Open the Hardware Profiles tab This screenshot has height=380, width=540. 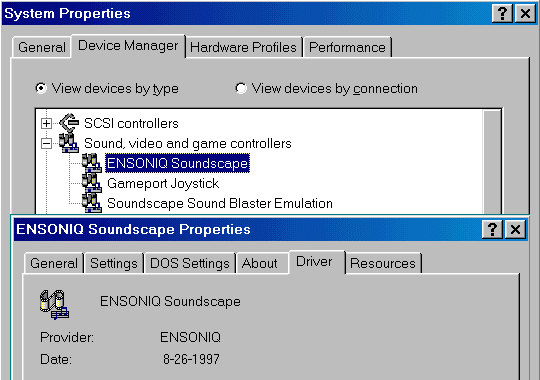(243, 47)
